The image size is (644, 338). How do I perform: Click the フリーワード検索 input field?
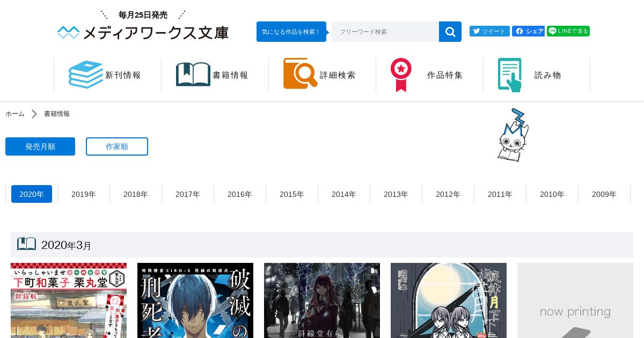click(385, 32)
